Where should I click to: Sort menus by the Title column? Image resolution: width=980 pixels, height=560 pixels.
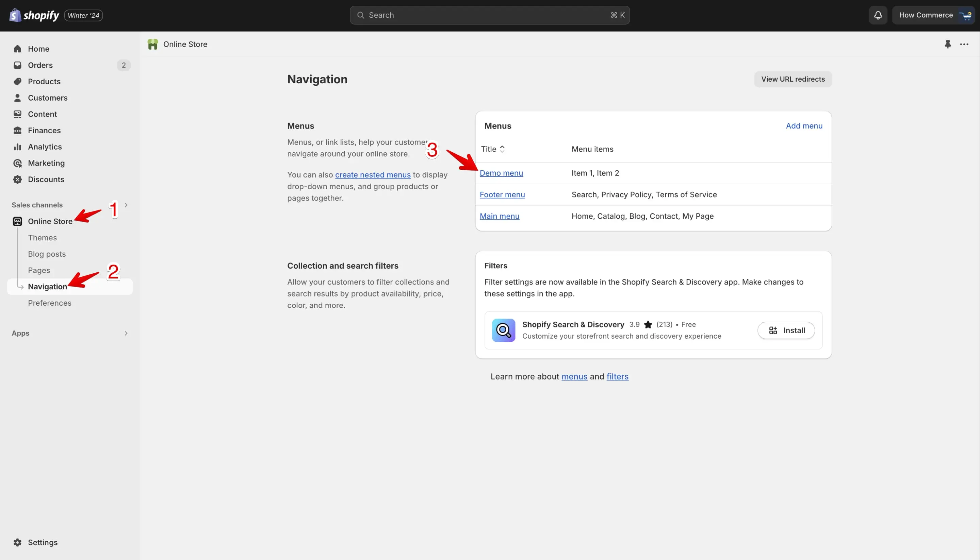tap(493, 149)
